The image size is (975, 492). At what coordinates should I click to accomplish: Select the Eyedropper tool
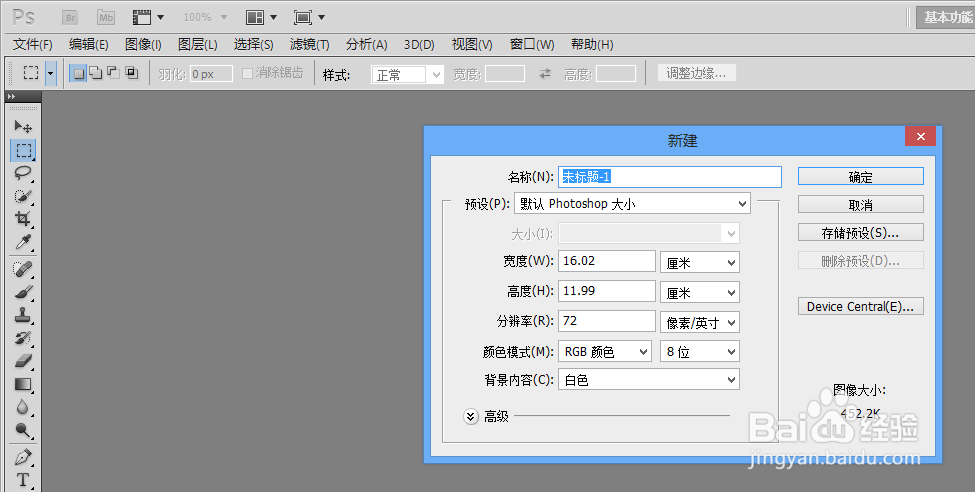pos(23,242)
